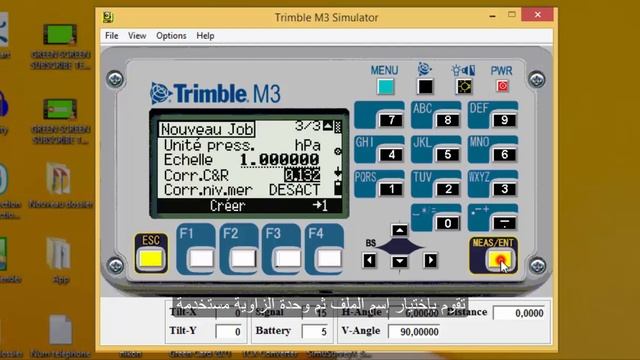The image size is (640, 360).
Task: Select the Nouveau dossier desktop folder
Action: [60, 185]
